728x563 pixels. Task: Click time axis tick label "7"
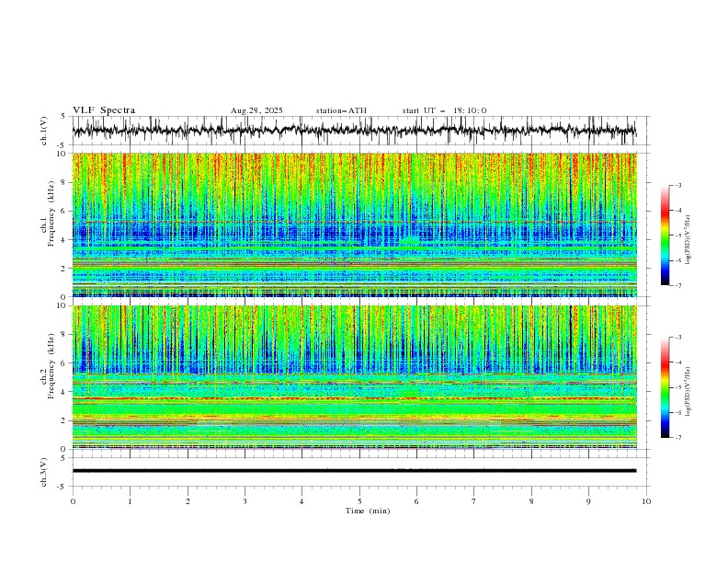click(474, 501)
